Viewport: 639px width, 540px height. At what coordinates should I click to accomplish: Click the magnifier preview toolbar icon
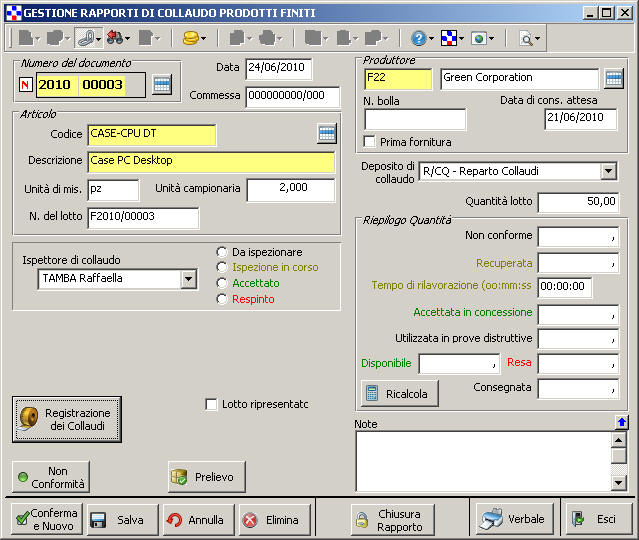(526, 38)
